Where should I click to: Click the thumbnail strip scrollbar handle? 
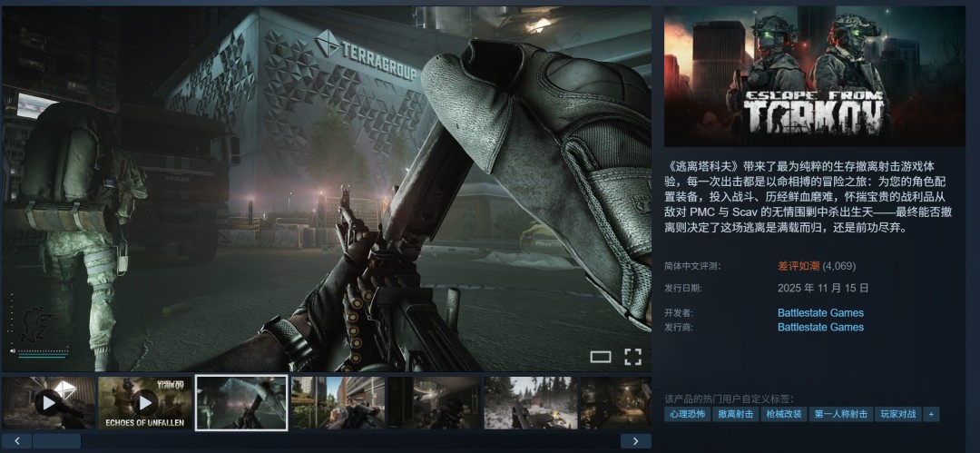pyautogui.click(x=56, y=441)
